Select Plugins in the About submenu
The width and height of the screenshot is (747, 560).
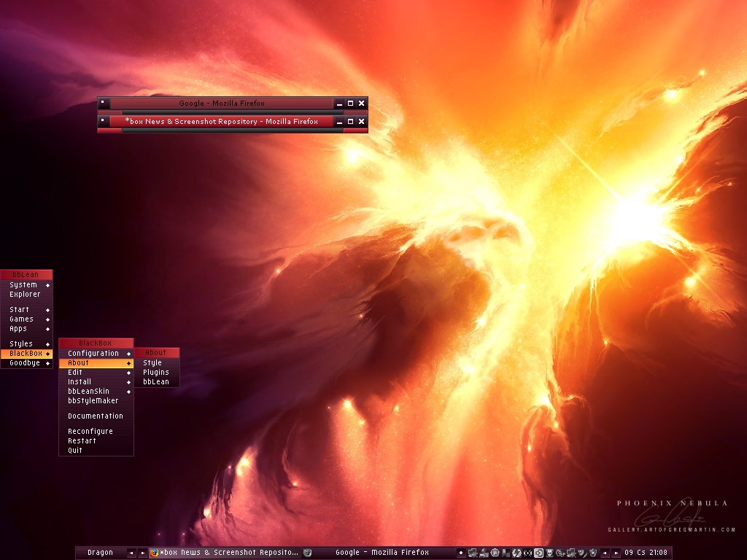[x=157, y=373]
